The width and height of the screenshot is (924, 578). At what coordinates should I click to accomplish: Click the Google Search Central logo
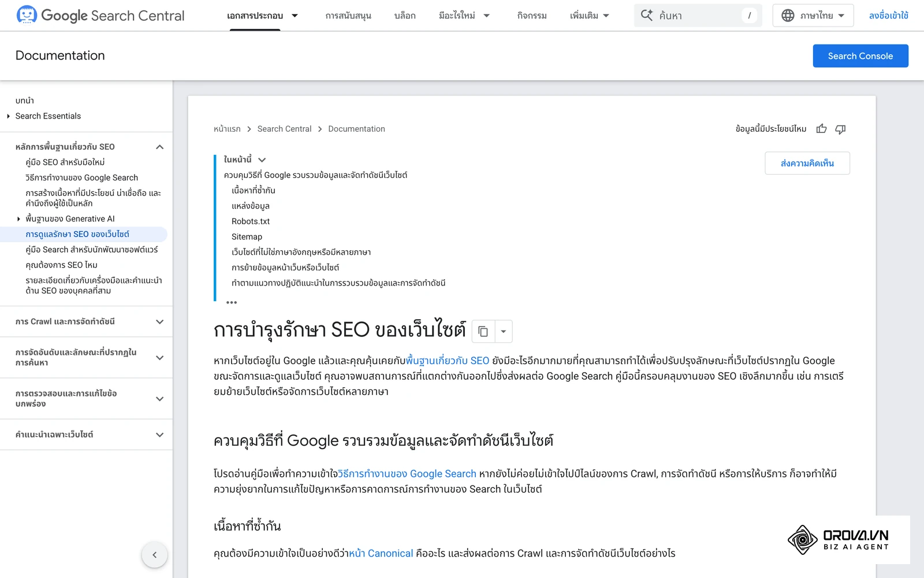(100, 16)
